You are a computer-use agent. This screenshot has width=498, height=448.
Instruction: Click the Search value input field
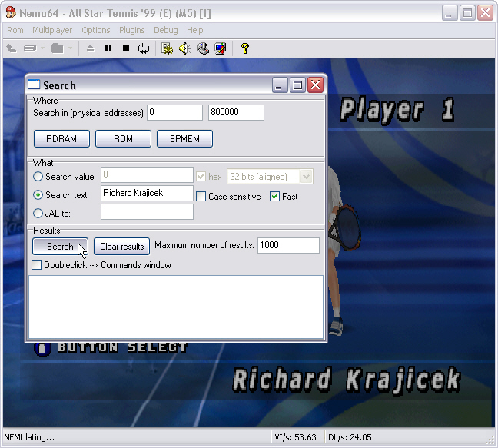tap(147, 175)
